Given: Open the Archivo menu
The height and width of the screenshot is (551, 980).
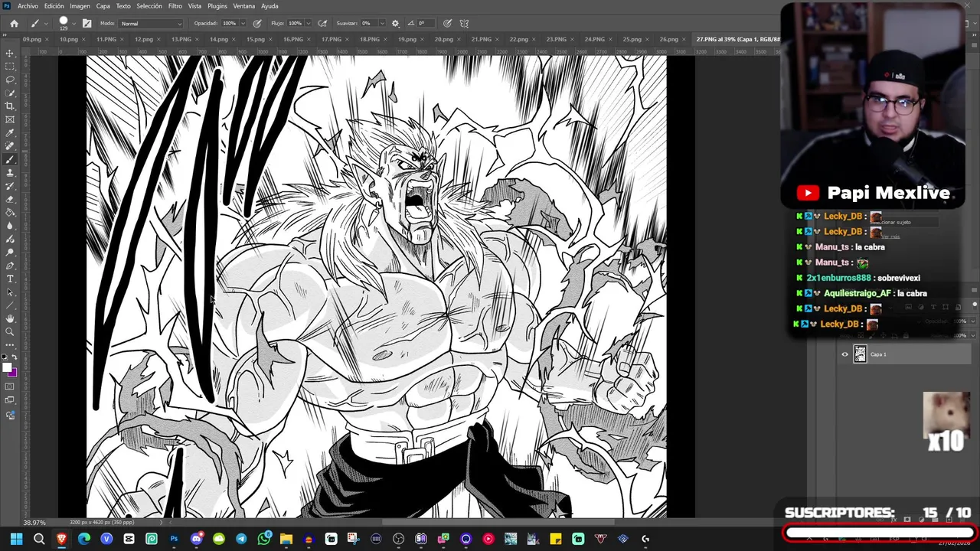Looking at the screenshot, I should pos(28,6).
